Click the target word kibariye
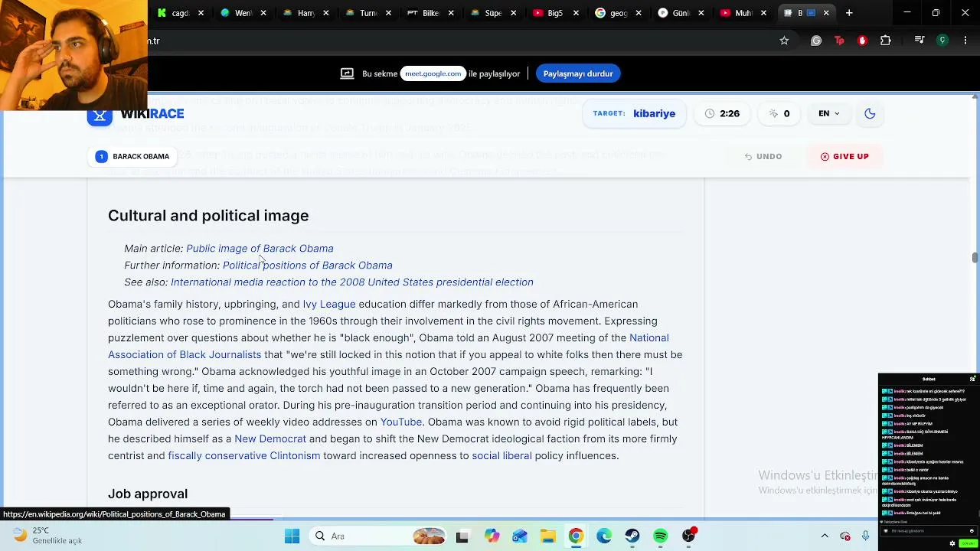The width and height of the screenshot is (980, 551). point(654,113)
